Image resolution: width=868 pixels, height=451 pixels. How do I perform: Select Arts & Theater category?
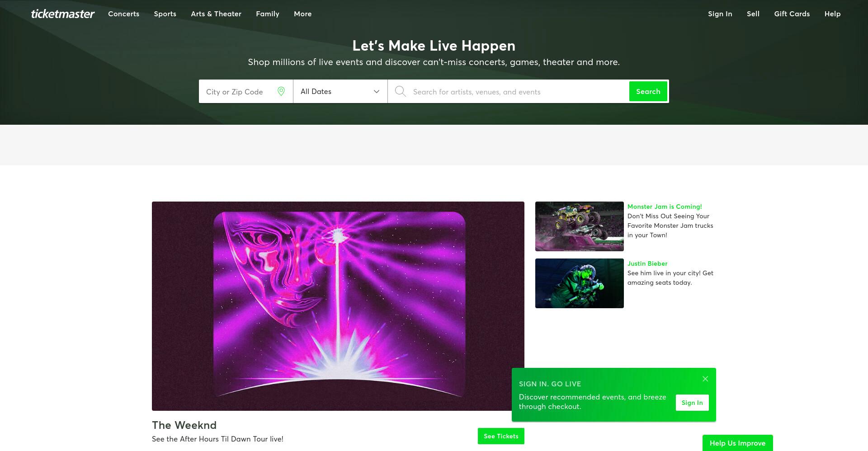[216, 14]
